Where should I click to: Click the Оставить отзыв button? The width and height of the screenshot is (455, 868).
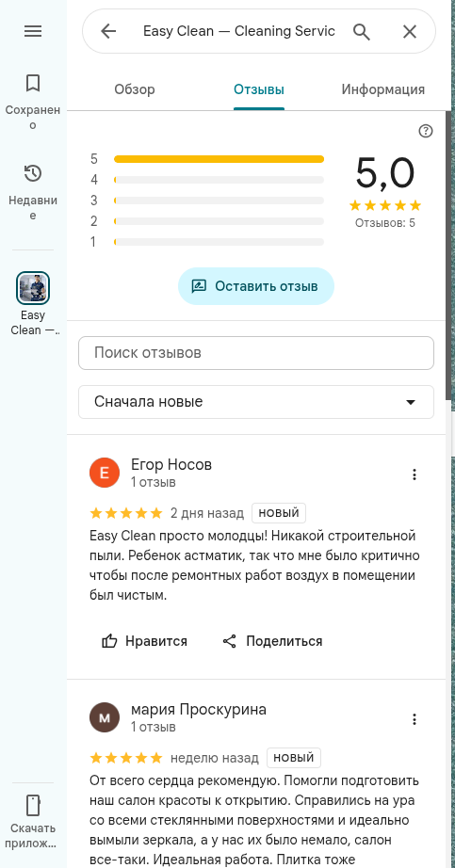(256, 286)
